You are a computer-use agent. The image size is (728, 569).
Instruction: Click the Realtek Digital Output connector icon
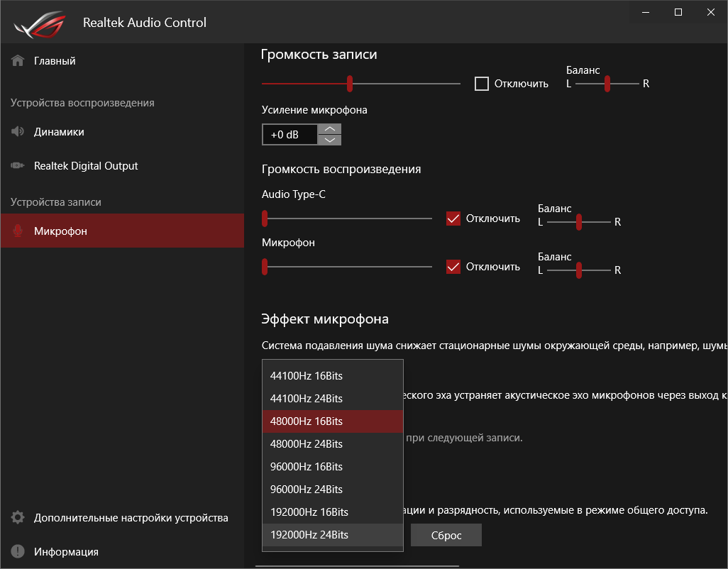pos(18,166)
